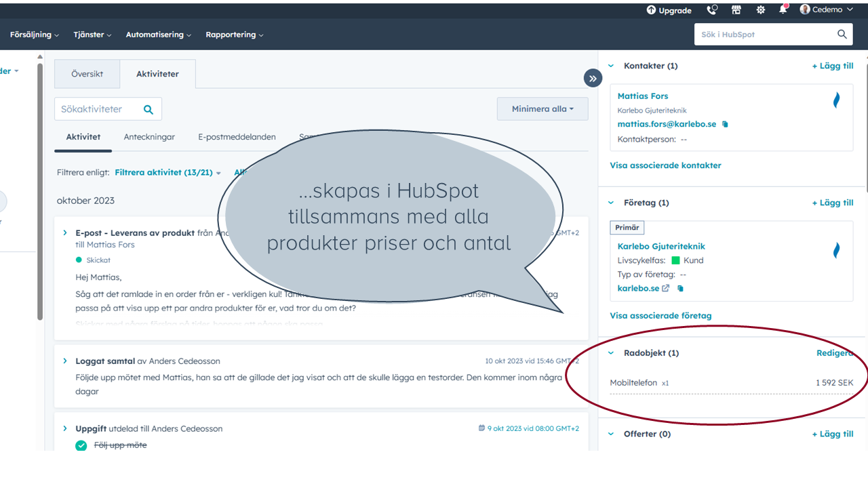Image resolution: width=868 pixels, height=488 pixels.
Task: Open Visa associerade kontakter
Action: pos(665,165)
